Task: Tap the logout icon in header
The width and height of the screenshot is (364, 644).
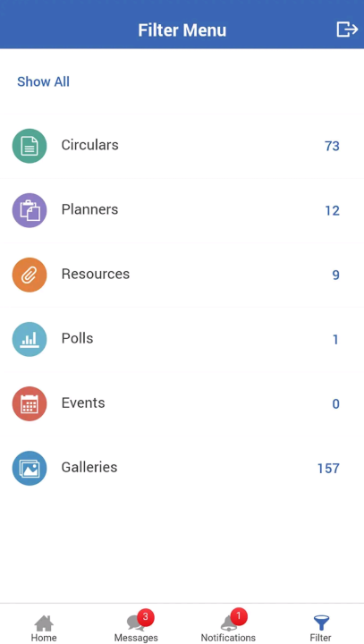Action: pos(347,30)
